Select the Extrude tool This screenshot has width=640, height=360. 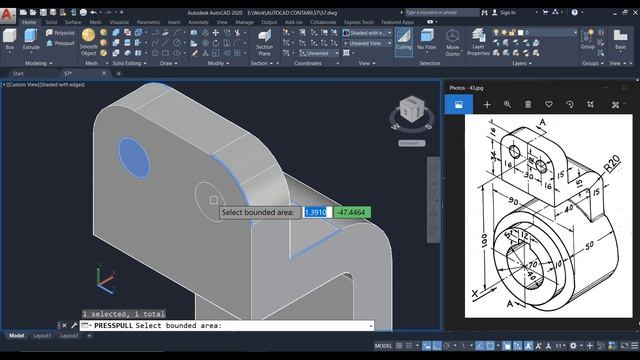click(x=31, y=39)
